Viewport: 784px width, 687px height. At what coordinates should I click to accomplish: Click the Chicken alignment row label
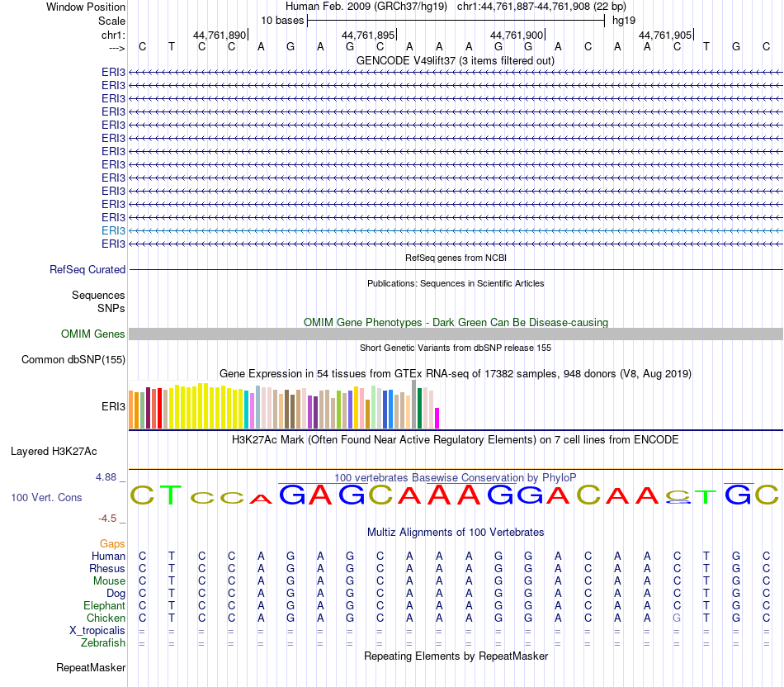click(106, 618)
